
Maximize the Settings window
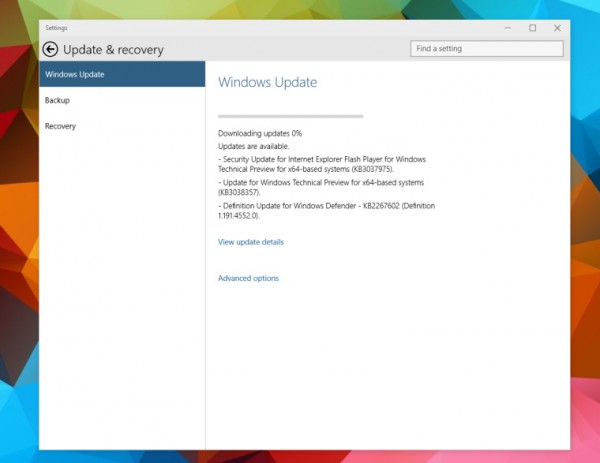(x=532, y=28)
